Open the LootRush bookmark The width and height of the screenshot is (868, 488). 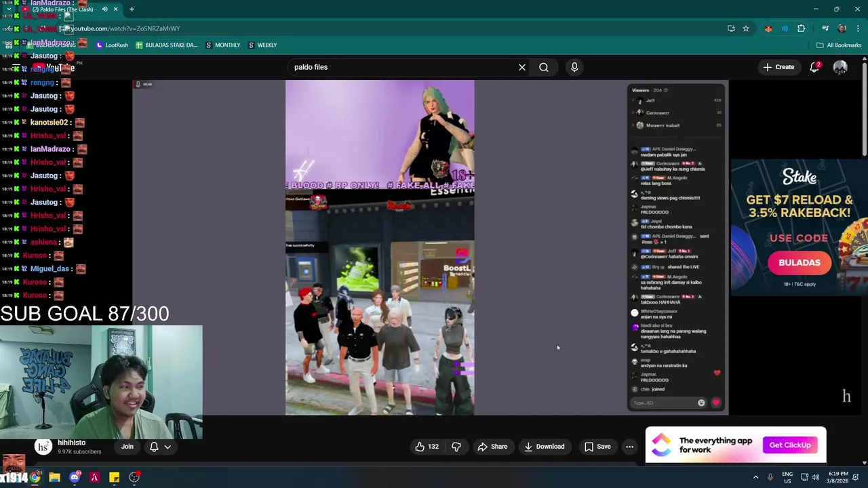click(x=112, y=45)
